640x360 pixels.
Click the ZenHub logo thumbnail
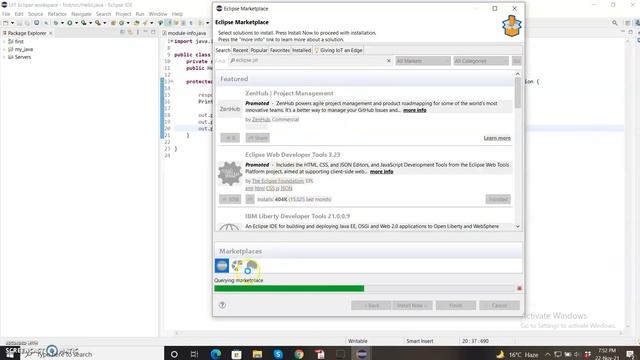(x=230, y=109)
